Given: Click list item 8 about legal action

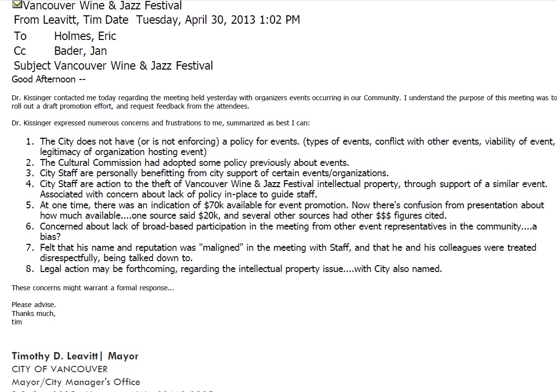Looking at the screenshot, I should tap(234, 269).
